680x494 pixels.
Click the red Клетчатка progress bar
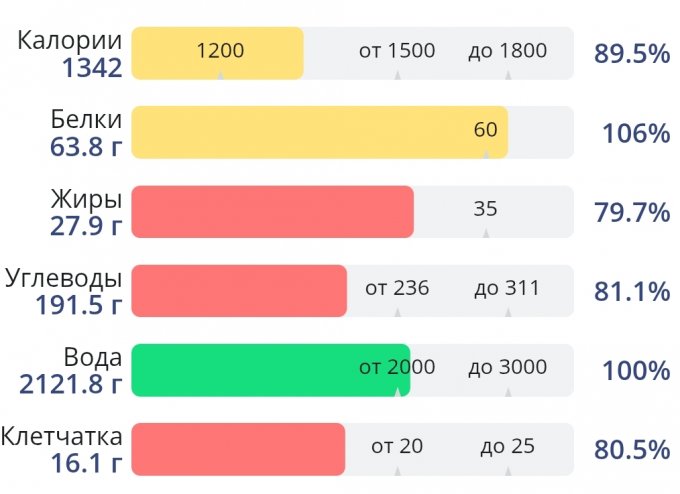[x=238, y=448]
